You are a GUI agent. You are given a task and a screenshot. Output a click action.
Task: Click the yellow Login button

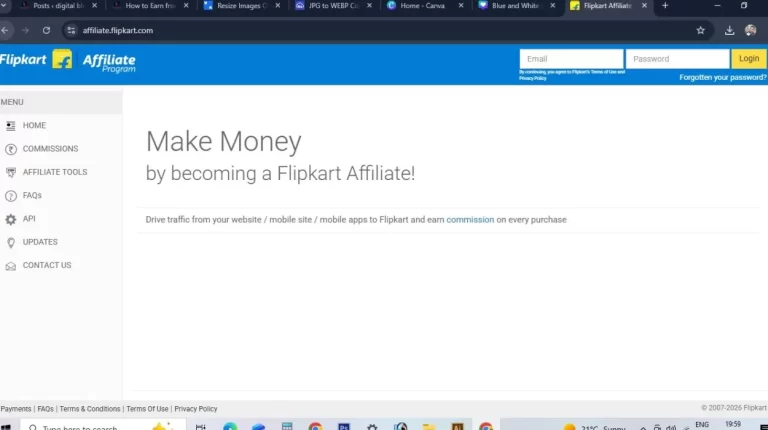point(748,59)
